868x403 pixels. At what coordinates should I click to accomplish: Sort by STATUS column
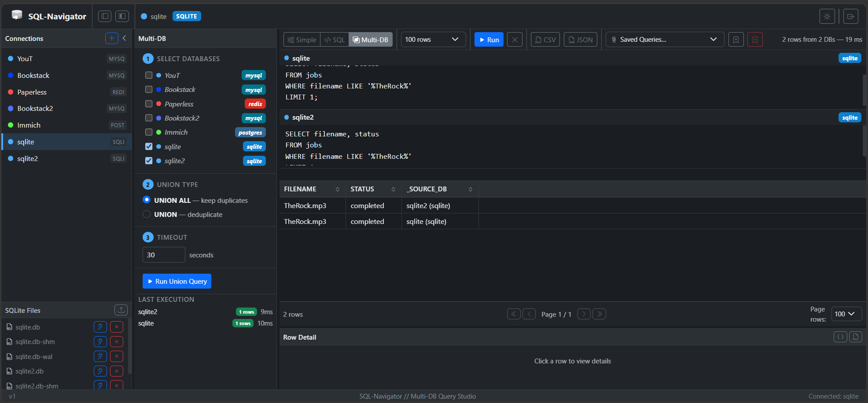pos(373,189)
